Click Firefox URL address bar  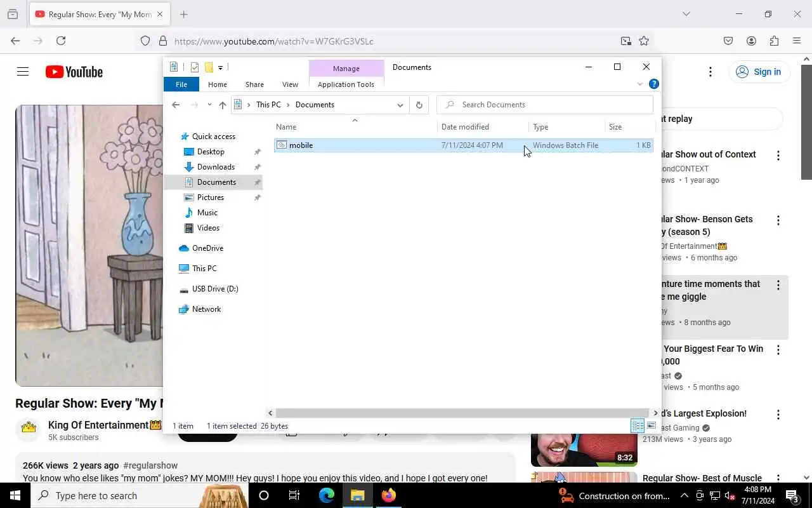coord(393,41)
